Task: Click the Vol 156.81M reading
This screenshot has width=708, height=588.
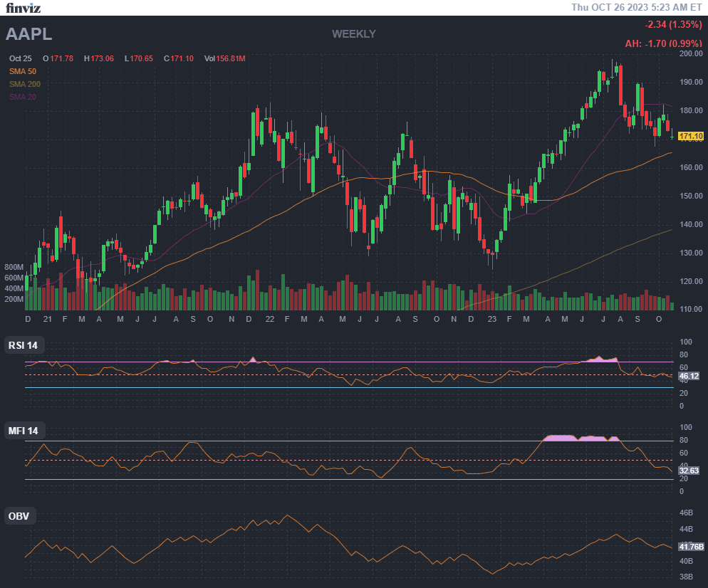Action: 224,58
